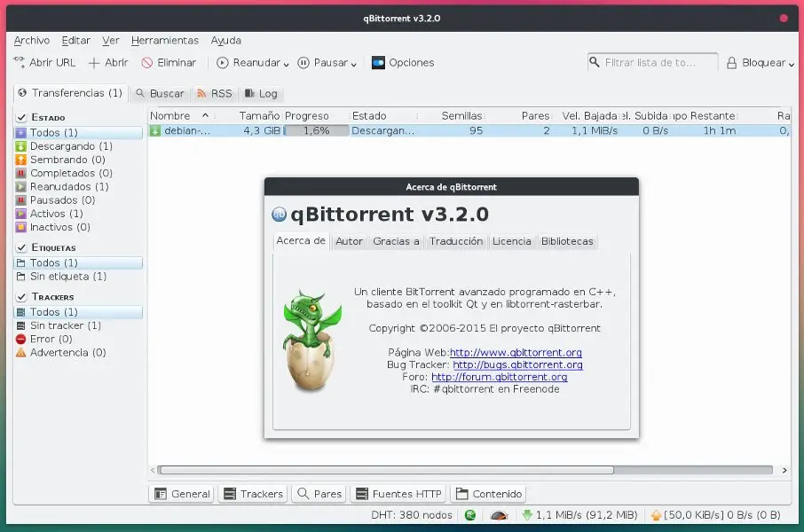Click the Trackers details button

253,494
